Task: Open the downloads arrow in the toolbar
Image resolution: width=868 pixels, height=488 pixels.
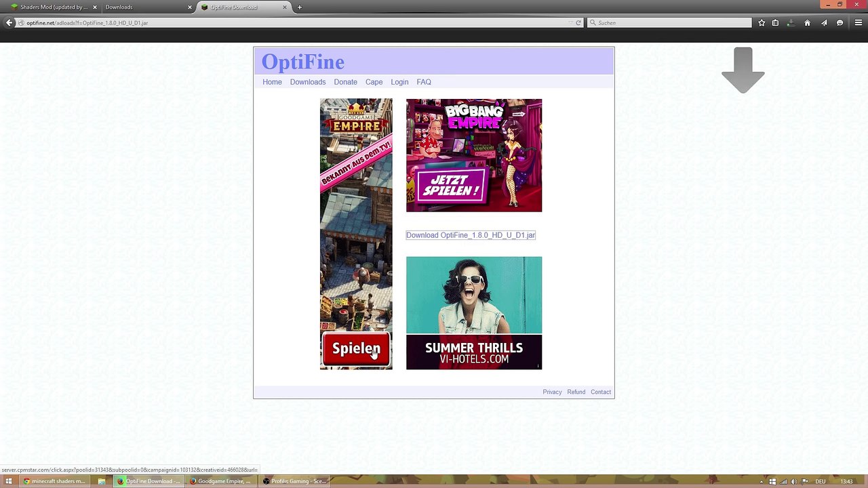Action: pos(790,22)
